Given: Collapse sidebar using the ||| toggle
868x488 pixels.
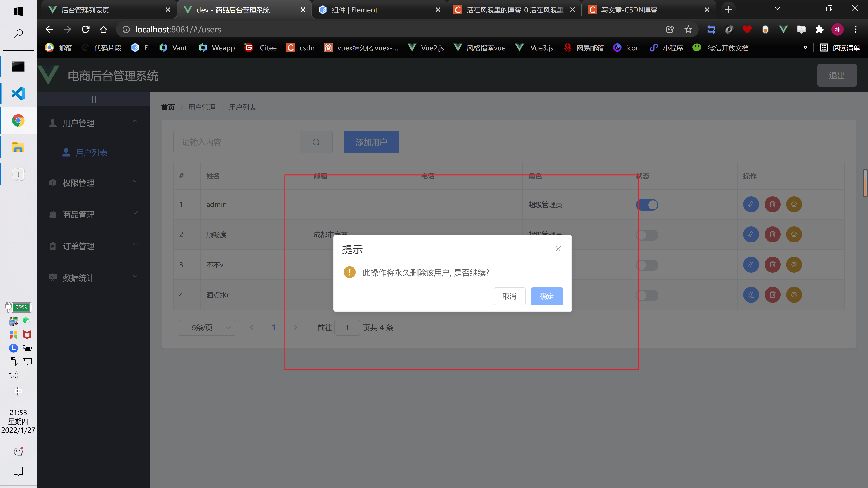Looking at the screenshot, I should click(93, 99).
